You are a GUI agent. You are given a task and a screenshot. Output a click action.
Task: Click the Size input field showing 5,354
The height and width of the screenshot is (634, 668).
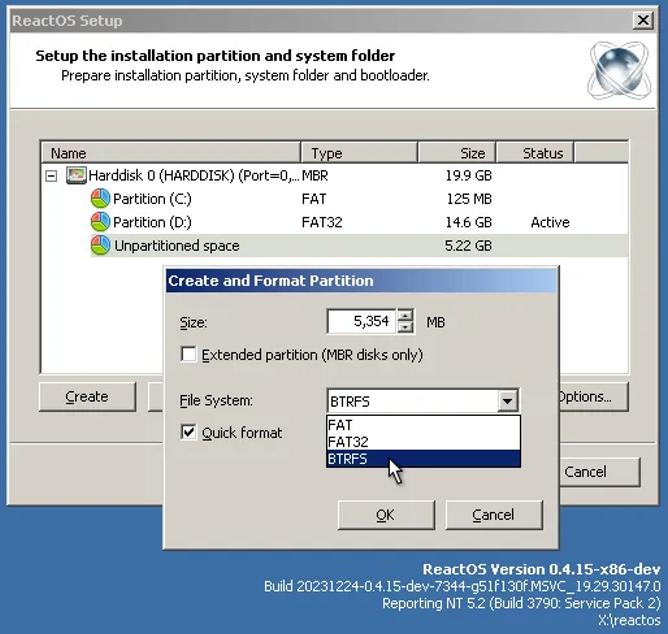(362, 321)
